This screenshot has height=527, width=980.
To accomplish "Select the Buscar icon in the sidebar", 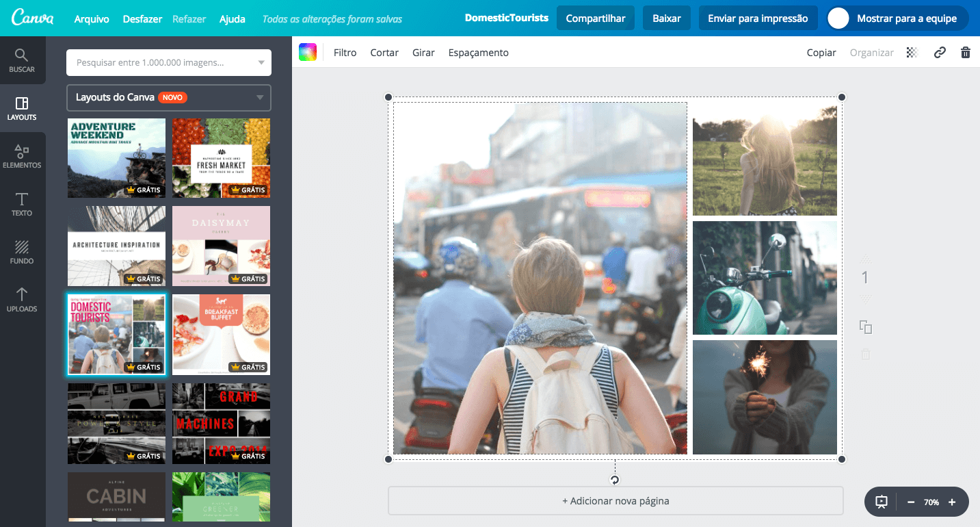I will 22,60.
